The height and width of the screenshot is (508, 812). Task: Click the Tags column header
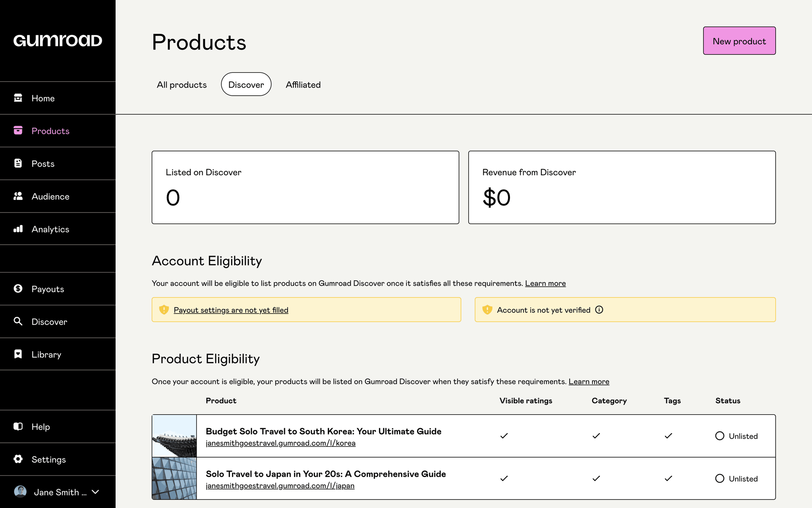pos(672,400)
